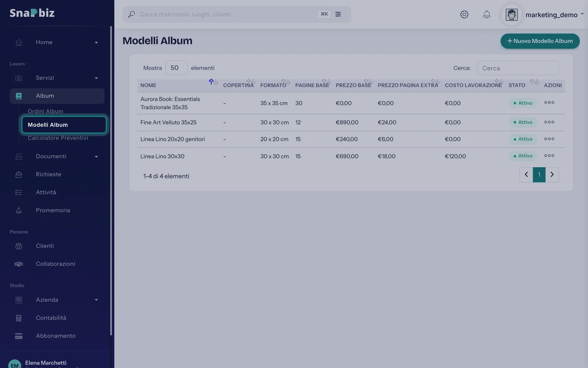Click the Collaborazioni handshake icon

19,264
